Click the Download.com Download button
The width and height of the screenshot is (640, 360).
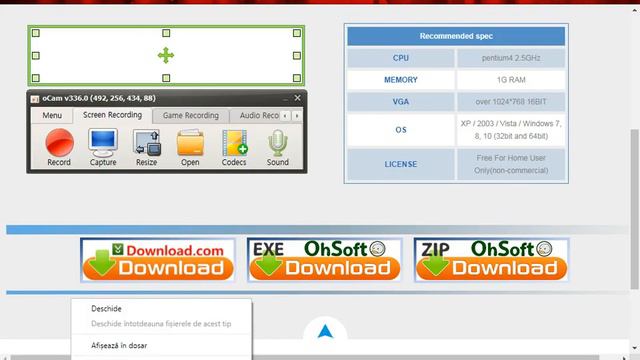click(158, 260)
